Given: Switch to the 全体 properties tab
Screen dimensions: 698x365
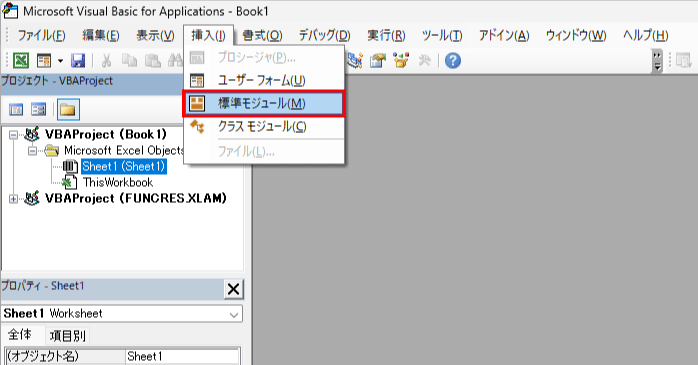Looking at the screenshot, I should tap(20, 335).
